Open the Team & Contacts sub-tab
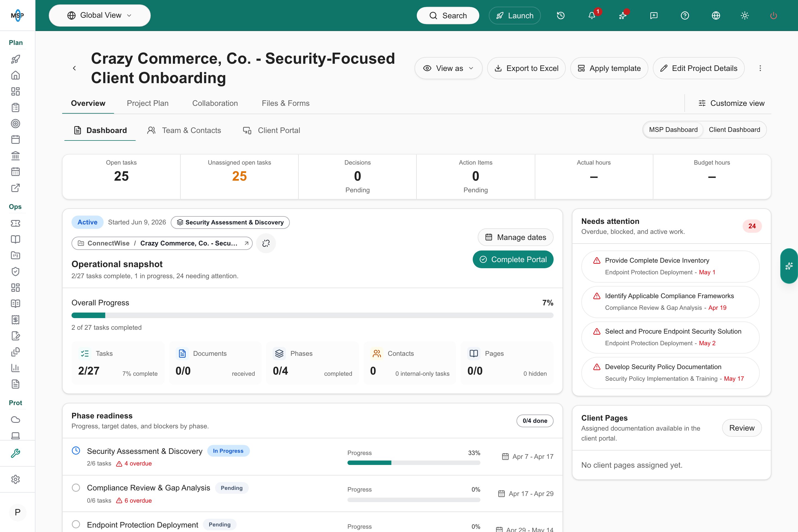The height and width of the screenshot is (532, 798). 184,130
